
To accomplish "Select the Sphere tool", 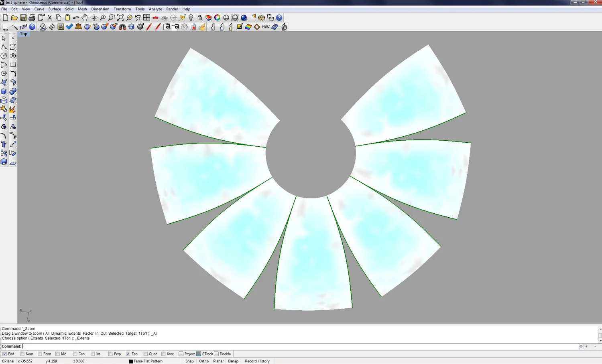I will tap(12, 91).
